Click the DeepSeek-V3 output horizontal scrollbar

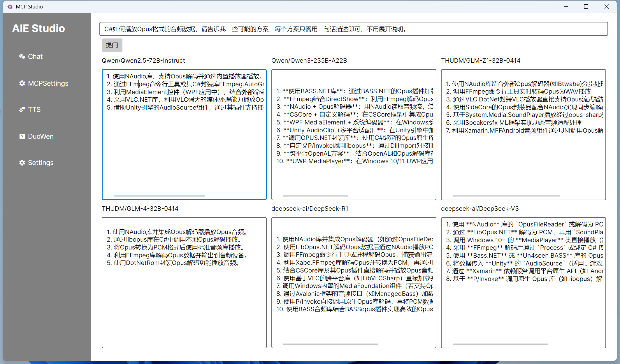tap(500, 344)
